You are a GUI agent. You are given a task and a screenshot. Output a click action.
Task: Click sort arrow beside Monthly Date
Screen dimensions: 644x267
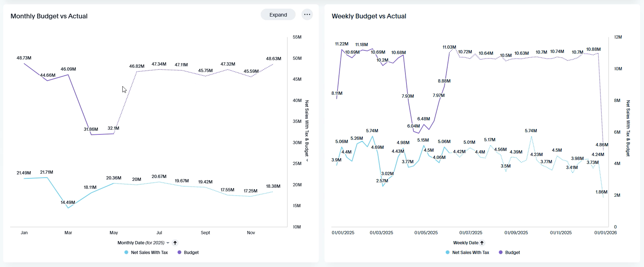coord(175,243)
